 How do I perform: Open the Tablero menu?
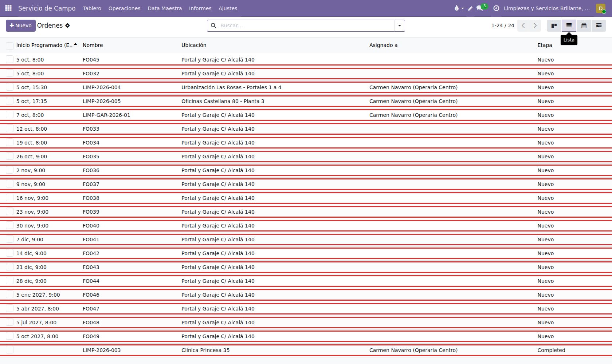(92, 8)
